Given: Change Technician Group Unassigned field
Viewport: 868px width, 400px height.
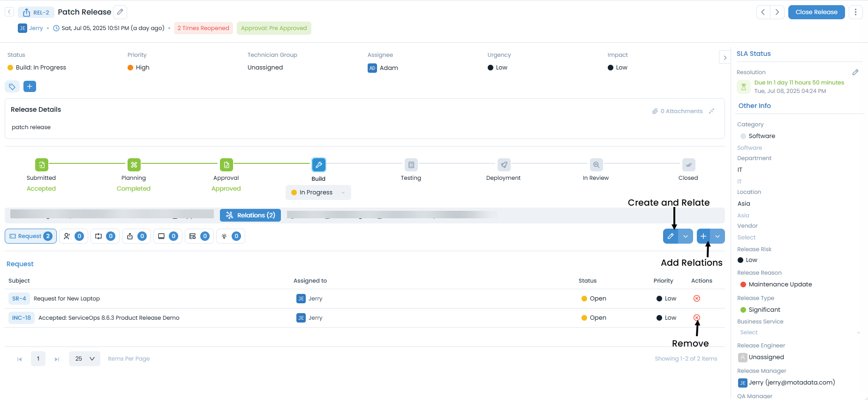Looking at the screenshot, I should (265, 68).
